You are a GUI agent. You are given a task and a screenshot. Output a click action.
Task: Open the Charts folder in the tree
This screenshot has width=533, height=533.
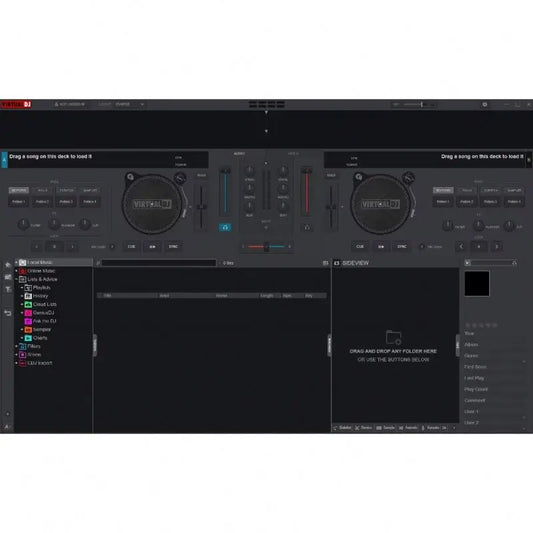(40, 338)
